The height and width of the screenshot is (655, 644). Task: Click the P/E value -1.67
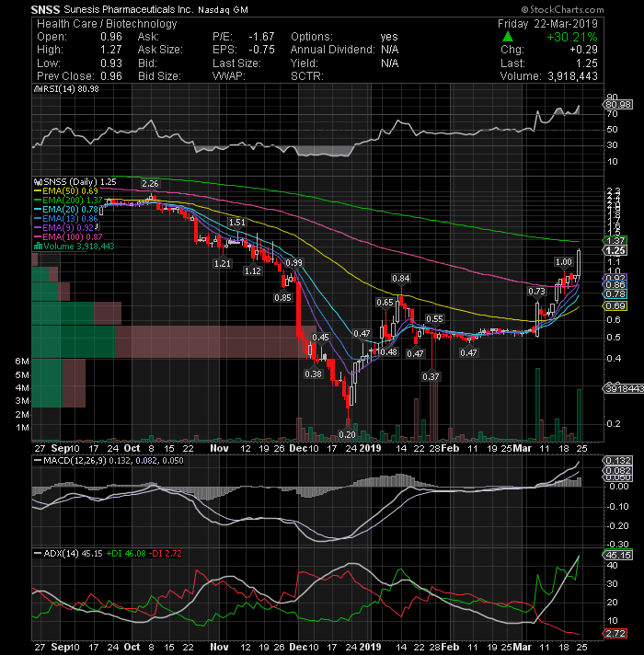coord(261,37)
